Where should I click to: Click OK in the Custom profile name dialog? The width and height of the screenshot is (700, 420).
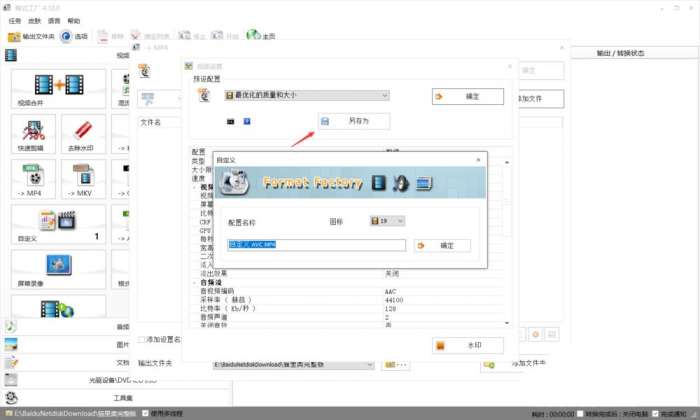tap(442, 245)
